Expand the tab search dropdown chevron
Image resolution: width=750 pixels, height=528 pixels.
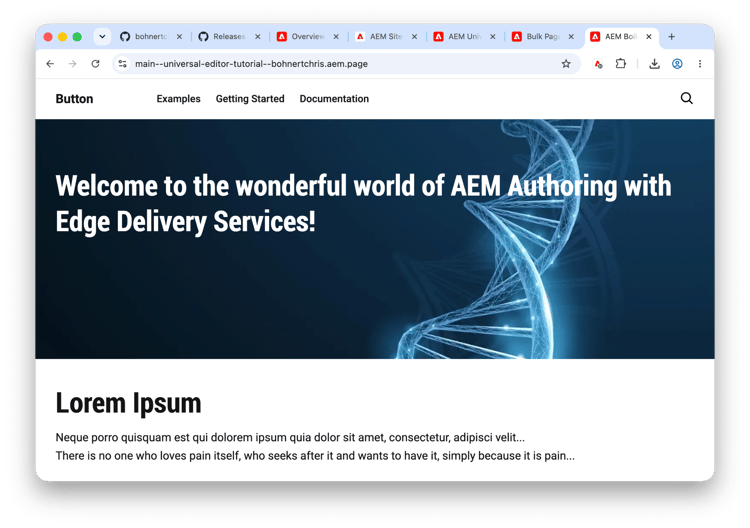[102, 36]
